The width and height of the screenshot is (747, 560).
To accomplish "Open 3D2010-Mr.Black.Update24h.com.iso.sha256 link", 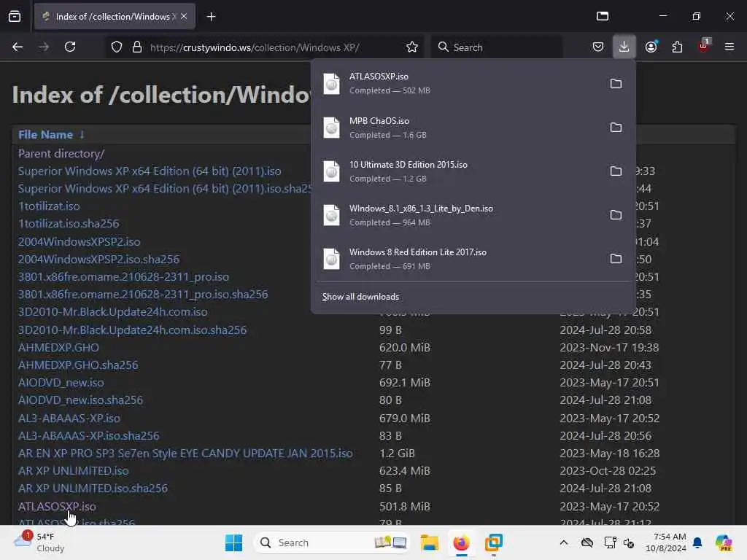I will tap(132, 330).
